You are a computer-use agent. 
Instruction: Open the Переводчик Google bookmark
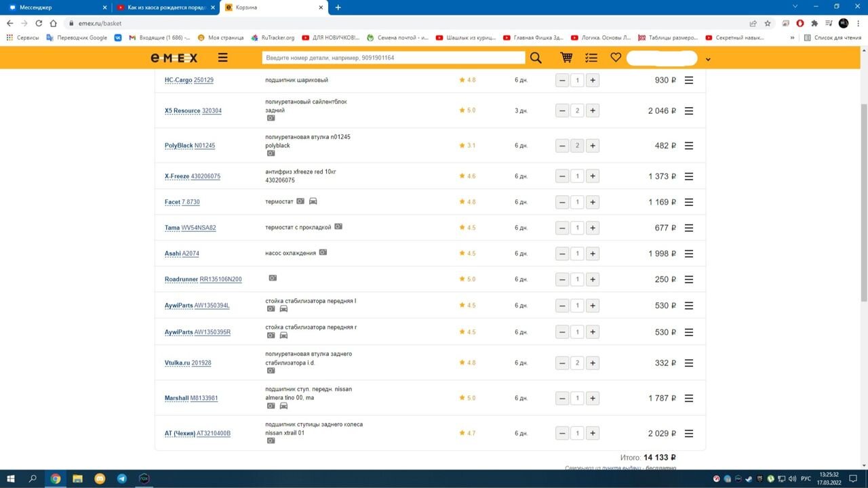(x=77, y=38)
